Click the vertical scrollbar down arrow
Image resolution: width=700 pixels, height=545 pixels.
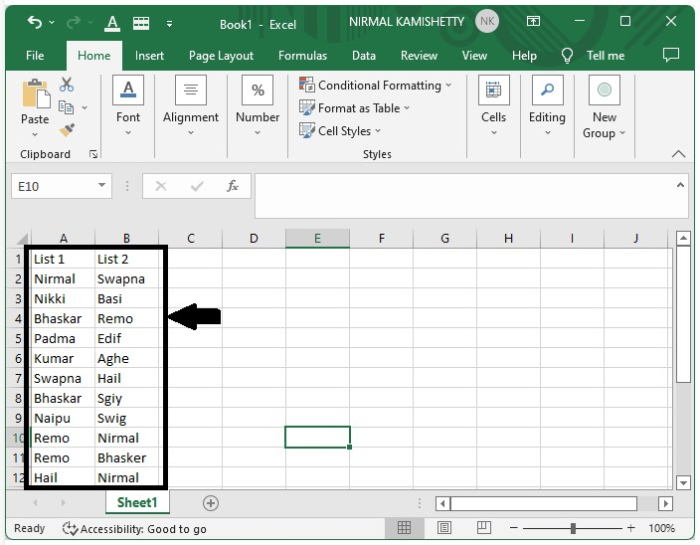683,483
